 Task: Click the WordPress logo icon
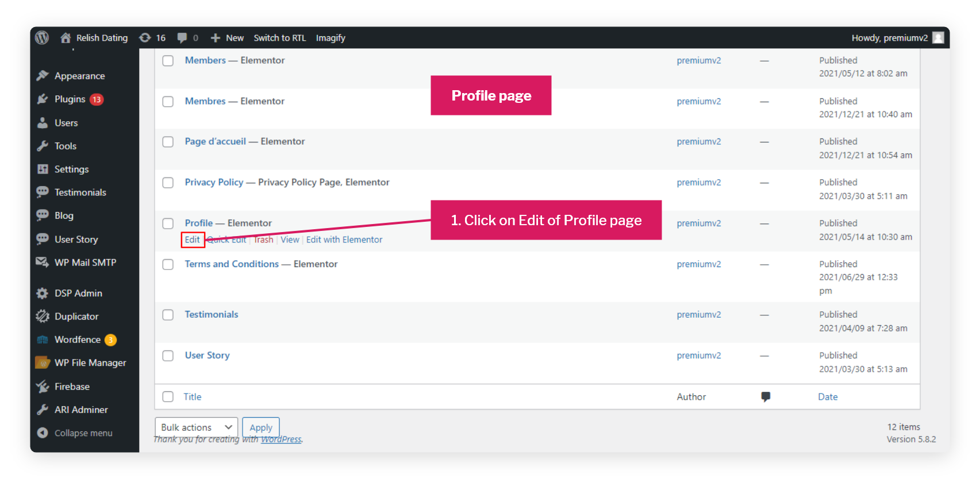coord(42,37)
